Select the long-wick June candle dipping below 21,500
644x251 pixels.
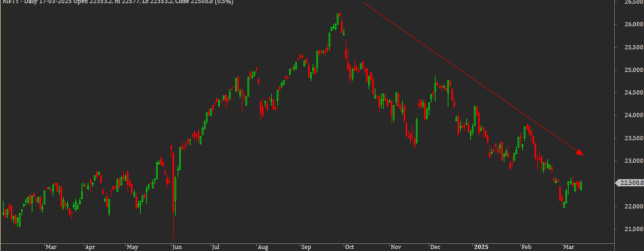[x=174, y=195]
